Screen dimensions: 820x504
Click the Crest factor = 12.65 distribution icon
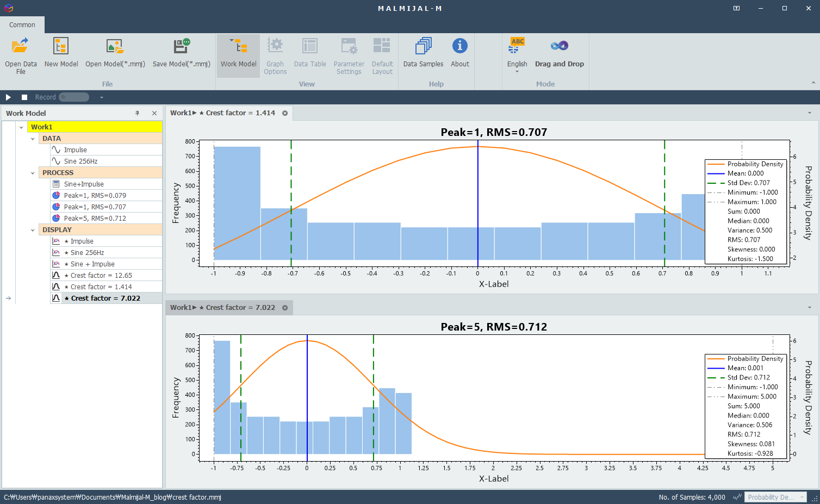[x=56, y=276]
